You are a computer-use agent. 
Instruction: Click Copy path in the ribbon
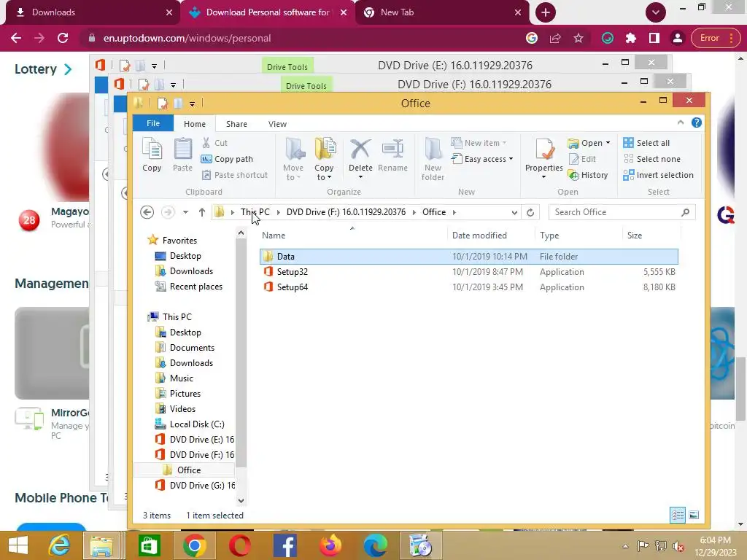pos(227,159)
